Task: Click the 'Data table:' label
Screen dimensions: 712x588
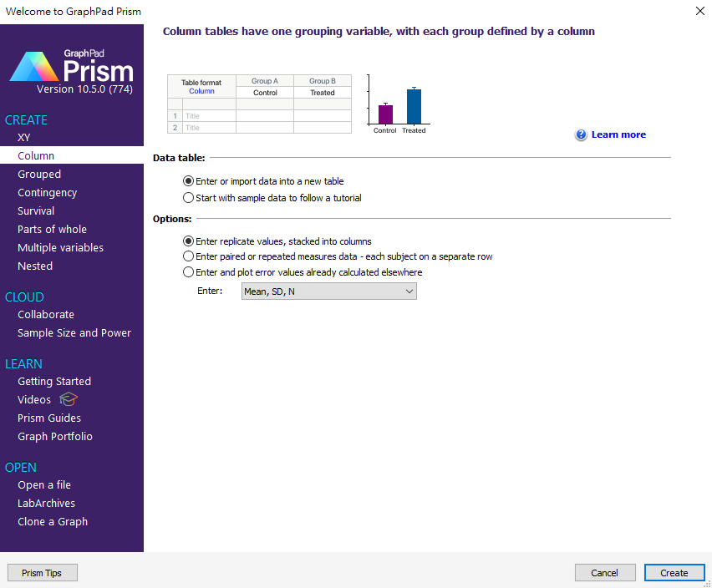Action: click(x=179, y=158)
